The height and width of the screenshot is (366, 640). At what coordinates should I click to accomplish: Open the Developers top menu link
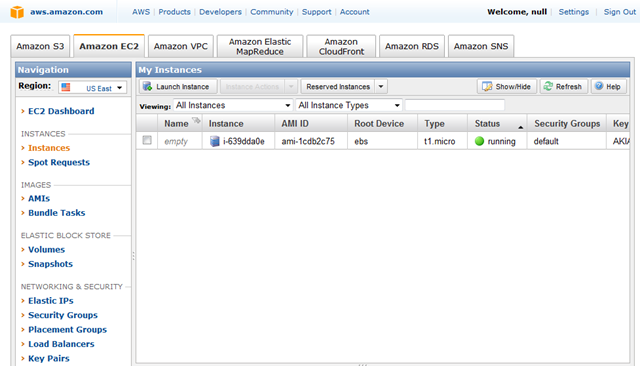tap(220, 12)
